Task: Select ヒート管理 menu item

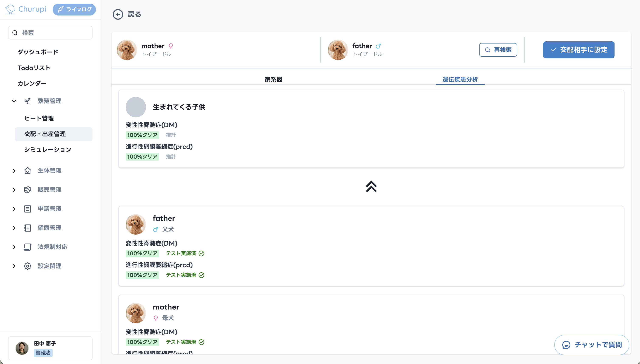Action: [x=39, y=118]
